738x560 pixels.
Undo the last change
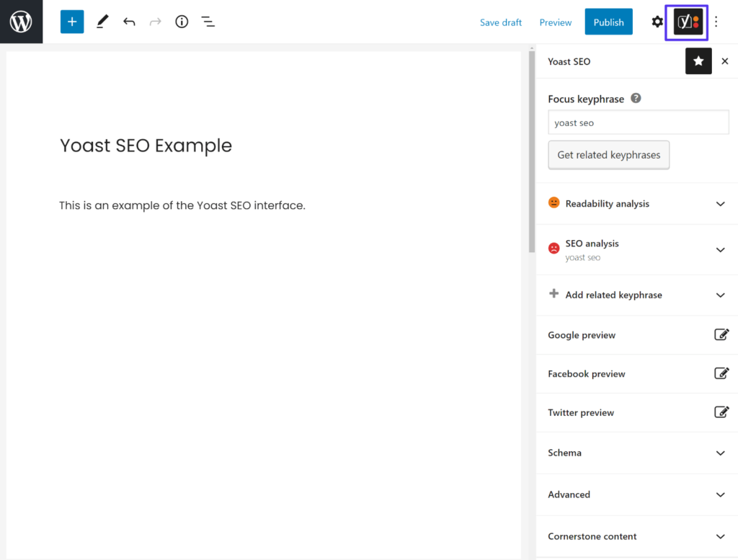[129, 22]
